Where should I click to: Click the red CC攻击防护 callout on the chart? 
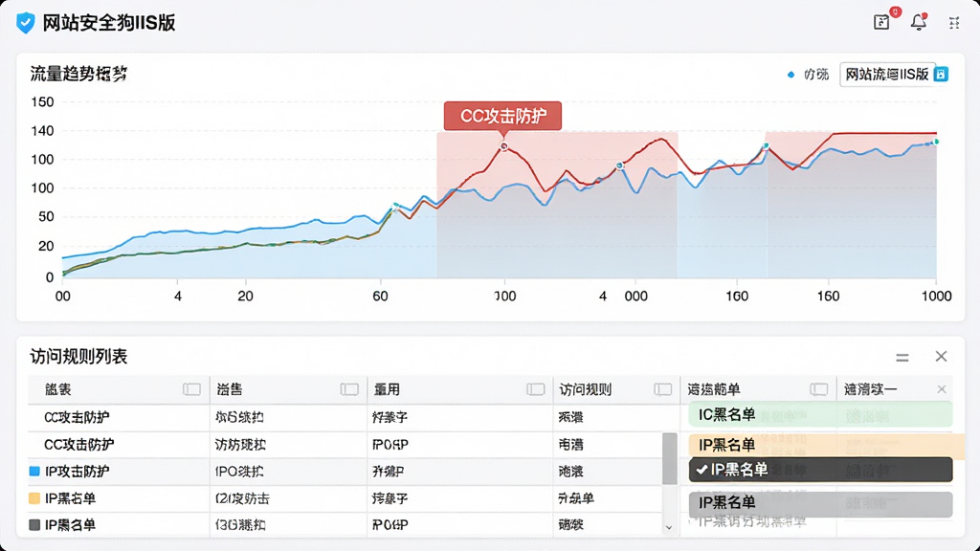(502, 116)
